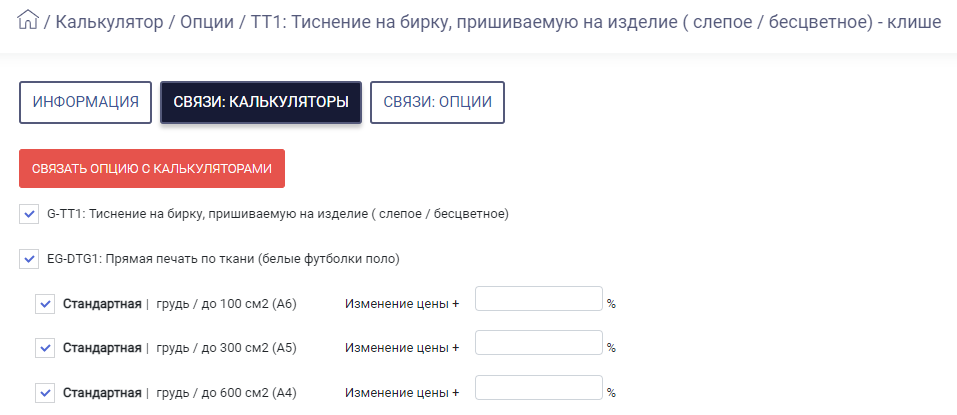Select the СВЯЗИ: КАЛЬКУЛЯТОРЫ tab
The image size is (957, 415).
261,103
